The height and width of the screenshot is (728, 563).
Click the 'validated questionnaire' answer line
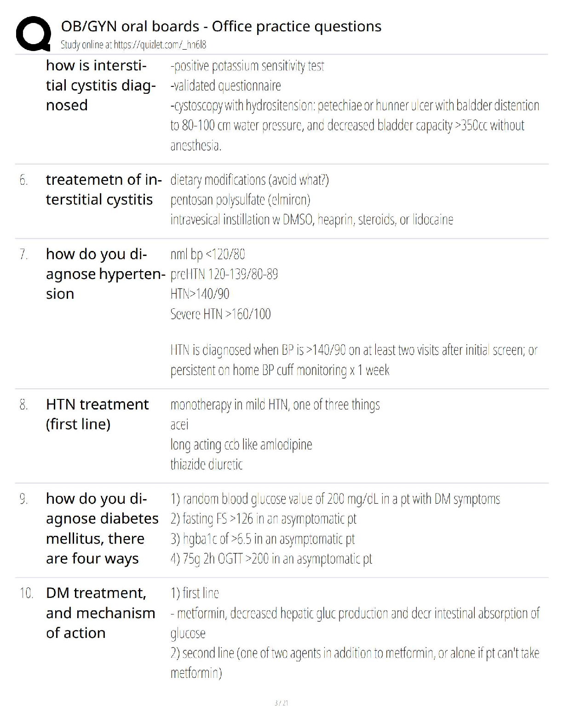pos(225,86)
